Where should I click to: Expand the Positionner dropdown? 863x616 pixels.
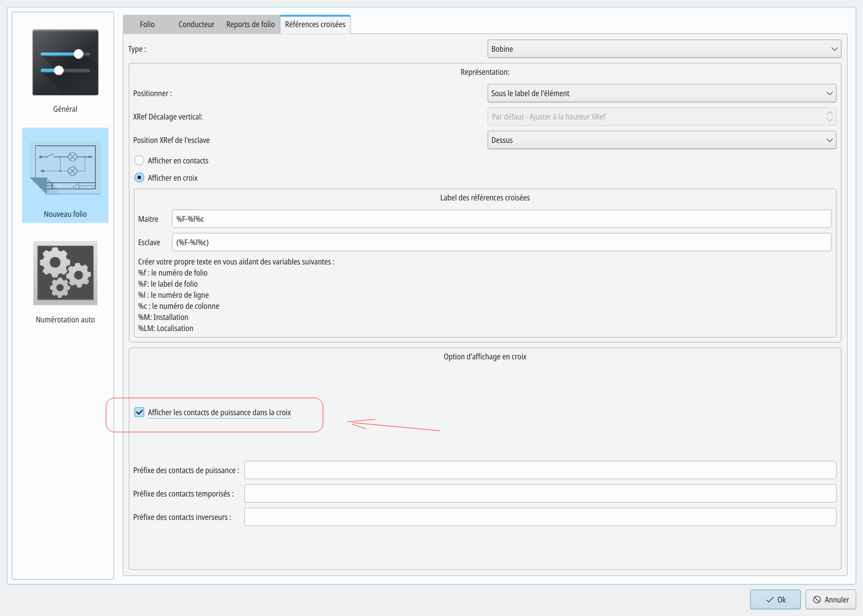662,93
